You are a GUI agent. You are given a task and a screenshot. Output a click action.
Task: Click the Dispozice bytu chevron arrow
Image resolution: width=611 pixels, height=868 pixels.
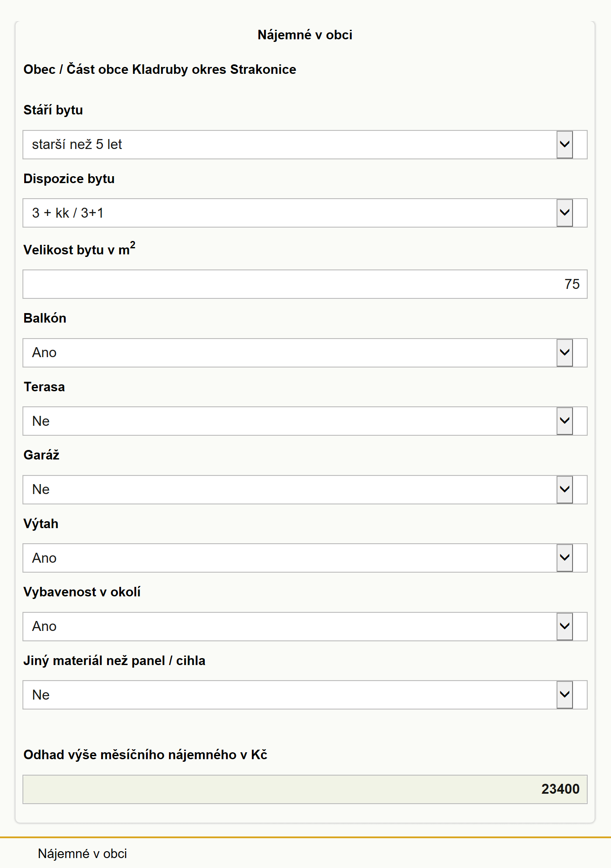coord(564,213)
